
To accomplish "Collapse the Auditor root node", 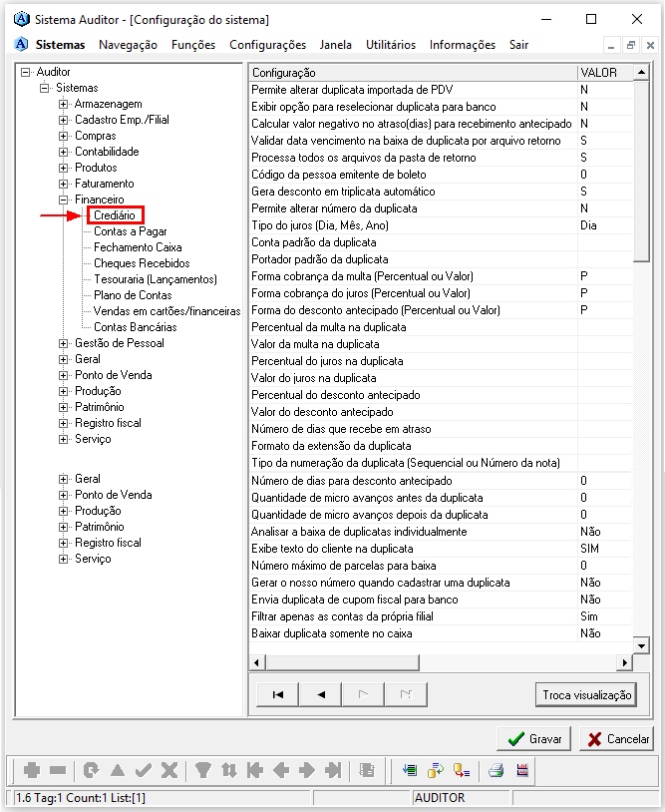I will [25, 72].
